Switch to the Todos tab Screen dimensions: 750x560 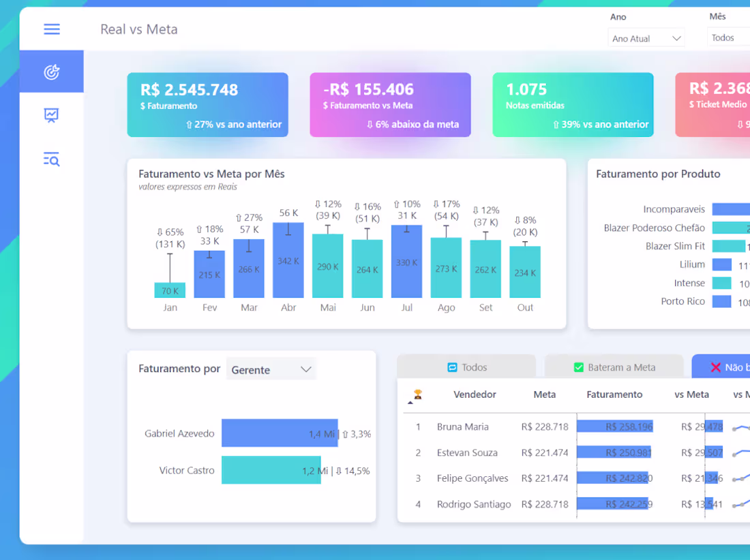point(466,367)
